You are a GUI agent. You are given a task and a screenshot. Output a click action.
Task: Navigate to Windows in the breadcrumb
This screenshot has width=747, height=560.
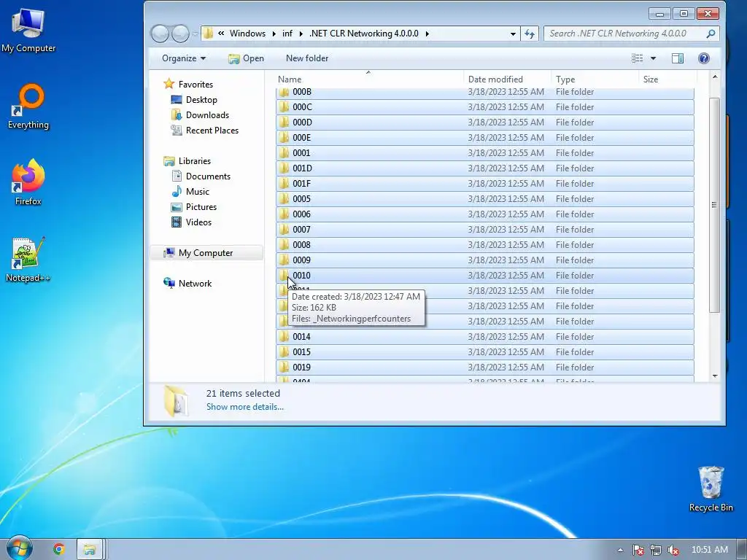click(247, 34)
